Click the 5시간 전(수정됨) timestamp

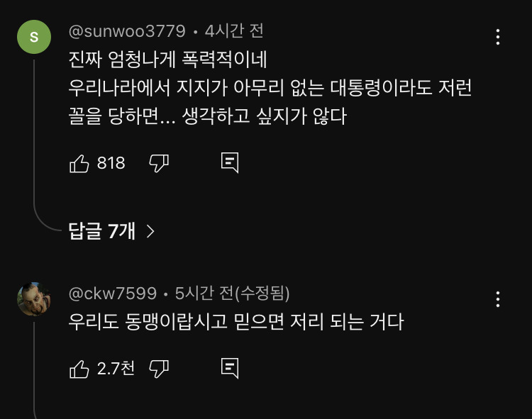click(232, 294)
